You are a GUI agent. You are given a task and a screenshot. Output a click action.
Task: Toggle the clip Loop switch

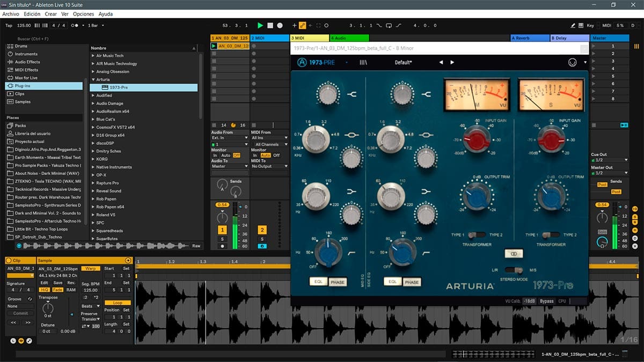pos(117,302)
